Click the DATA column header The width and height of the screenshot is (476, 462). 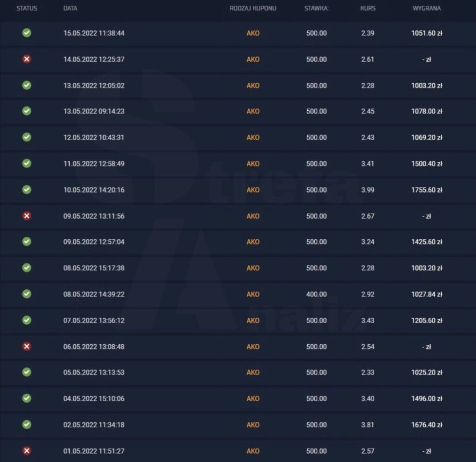pos(70,8)
